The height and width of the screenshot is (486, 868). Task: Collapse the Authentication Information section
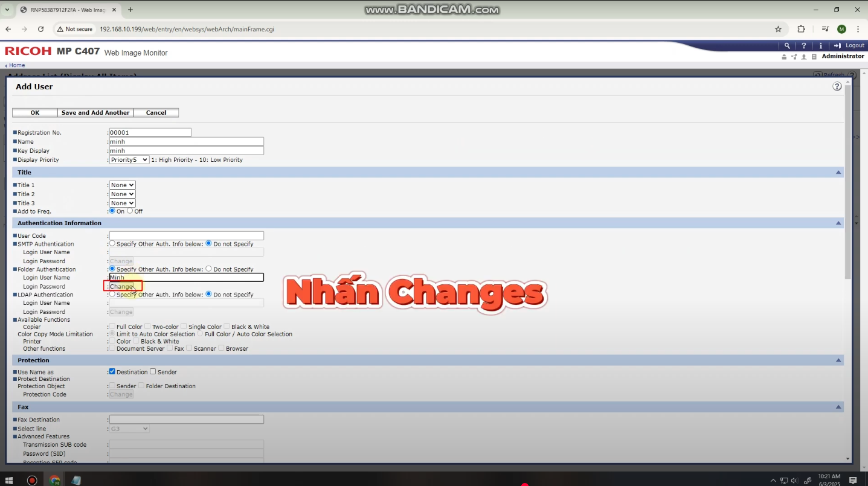(838, 223)
